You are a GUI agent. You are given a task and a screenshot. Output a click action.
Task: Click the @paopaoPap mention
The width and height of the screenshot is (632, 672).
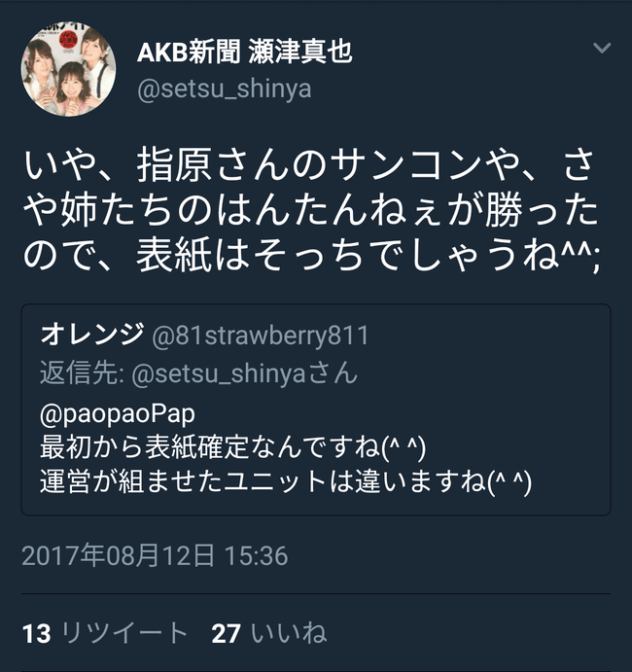click(x=118, y=414)
